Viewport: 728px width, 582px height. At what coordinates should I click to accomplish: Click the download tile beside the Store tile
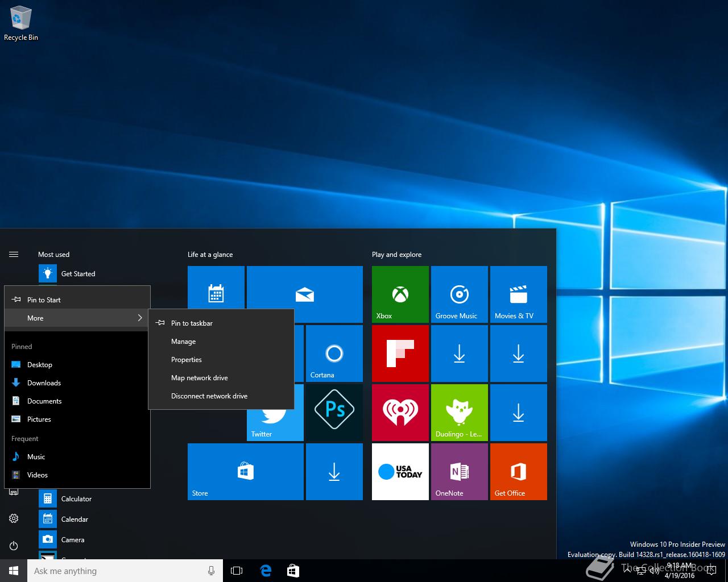click(x=334, y=472)
